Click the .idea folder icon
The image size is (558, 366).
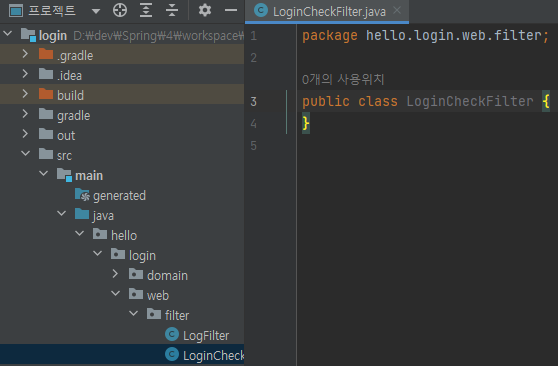(46, 74)
